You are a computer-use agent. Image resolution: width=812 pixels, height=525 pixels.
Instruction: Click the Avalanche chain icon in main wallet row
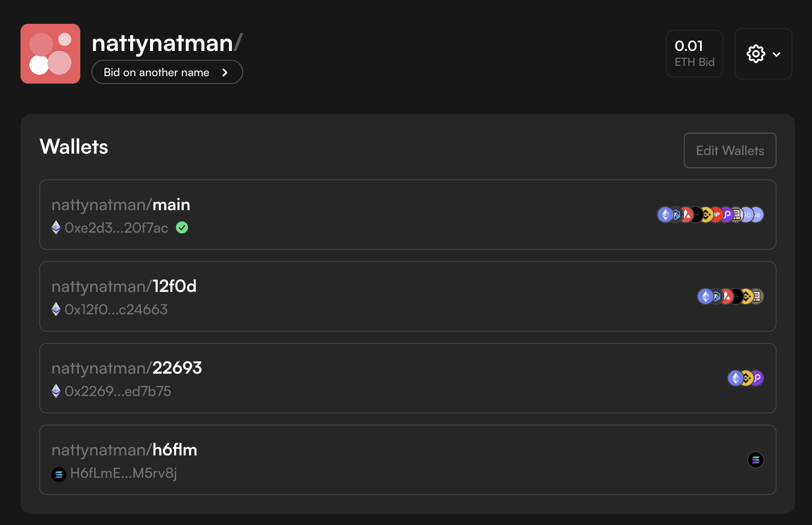pos(687,215)
